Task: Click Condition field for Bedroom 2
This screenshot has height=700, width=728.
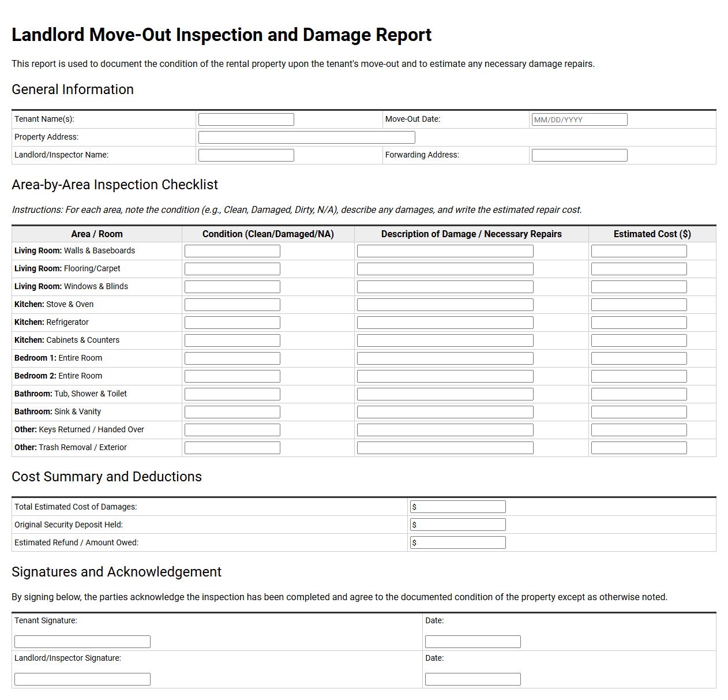Action: [232, 376]
